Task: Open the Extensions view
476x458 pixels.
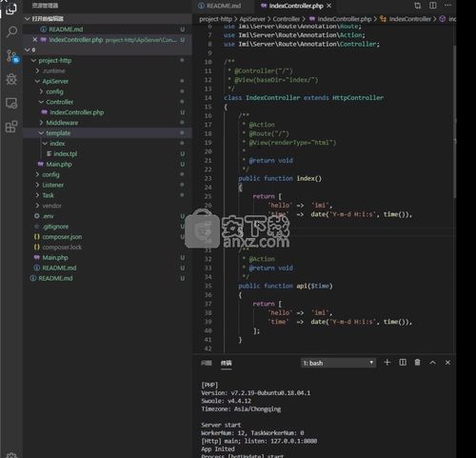Action: (x=11, y=127)
